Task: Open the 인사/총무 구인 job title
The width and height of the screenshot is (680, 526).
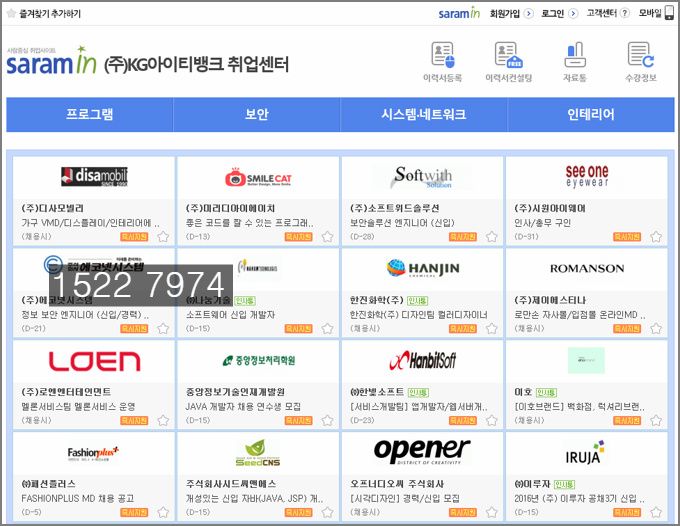Action: point(543,223)
